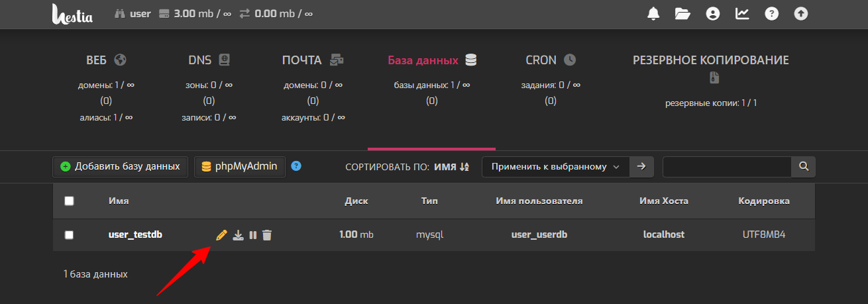Click the blue help icon next to phpMyAdmin

[296, 166]
